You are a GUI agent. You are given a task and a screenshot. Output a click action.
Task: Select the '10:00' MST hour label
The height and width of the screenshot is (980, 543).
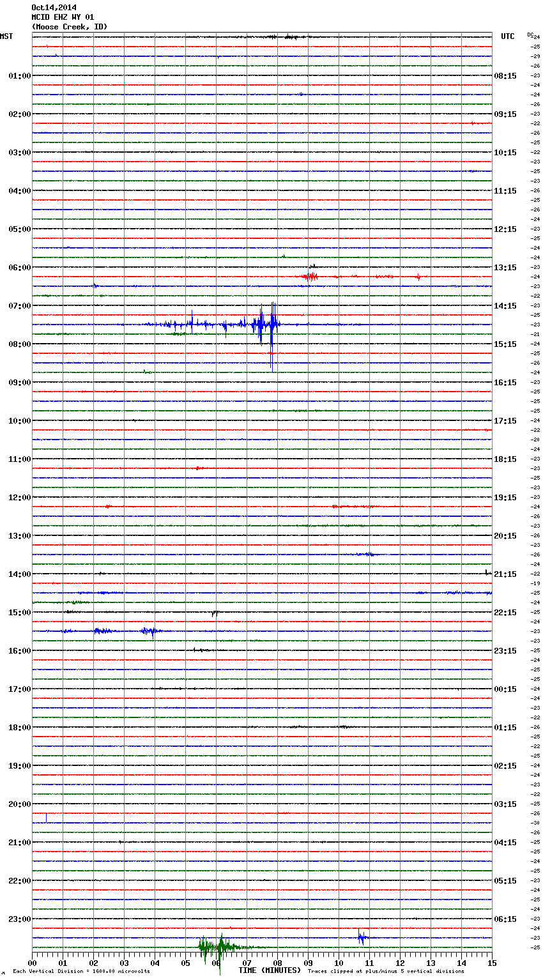click(x=19, y=421)
